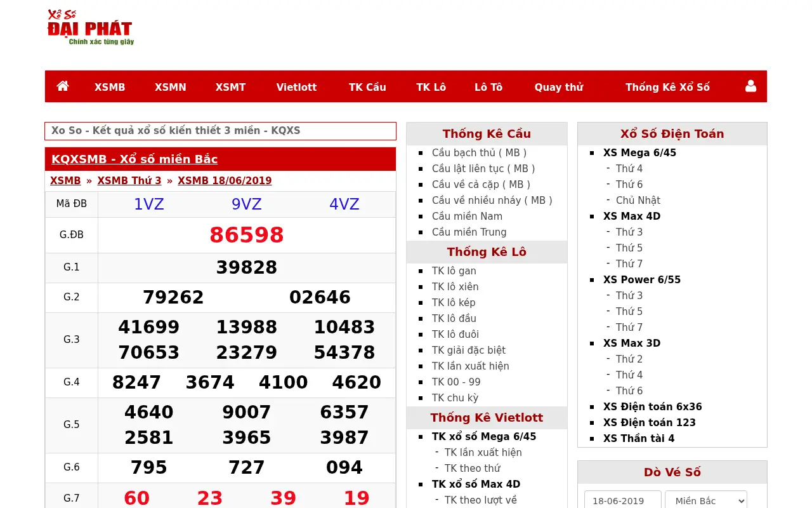812x508 pixels.
Task: Open XS Thần tài 4 link
Action: point(639,438)
